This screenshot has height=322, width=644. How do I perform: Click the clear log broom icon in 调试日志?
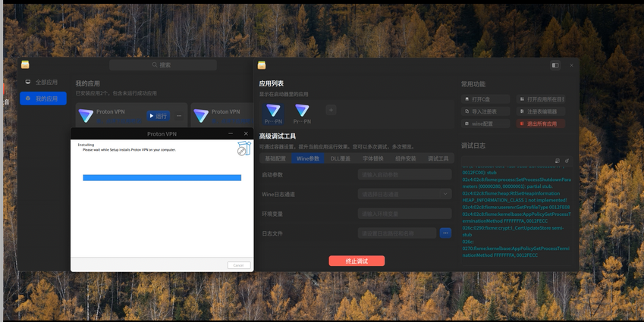tap(567, 161)
